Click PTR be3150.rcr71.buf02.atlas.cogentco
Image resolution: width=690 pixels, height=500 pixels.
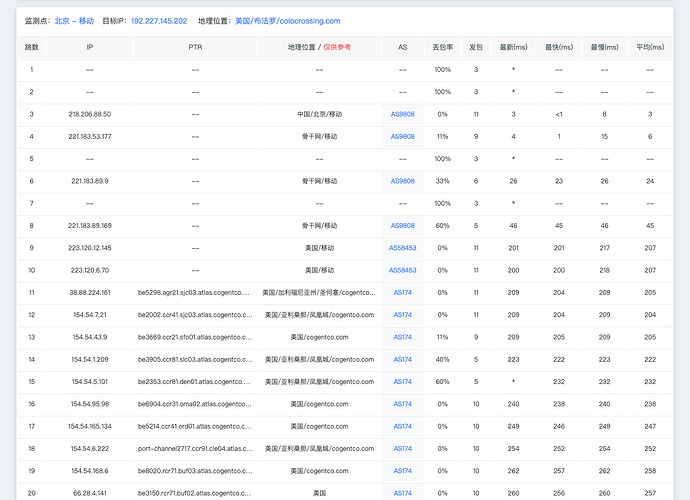pos(194,493)
